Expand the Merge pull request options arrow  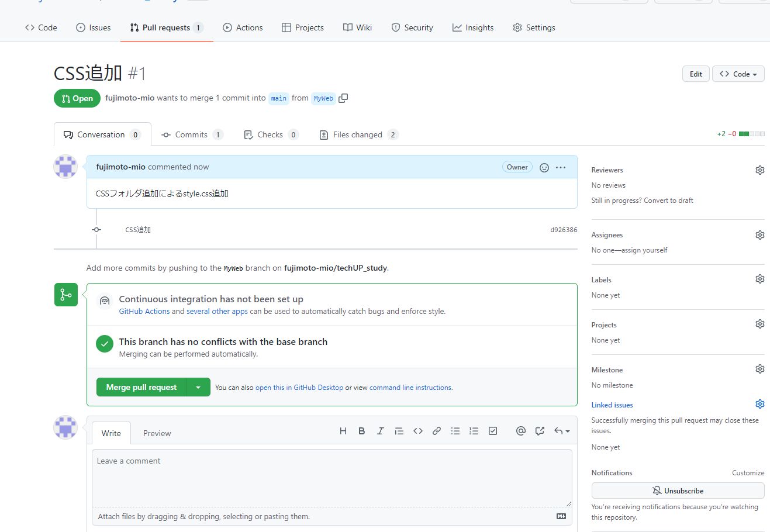198,387
